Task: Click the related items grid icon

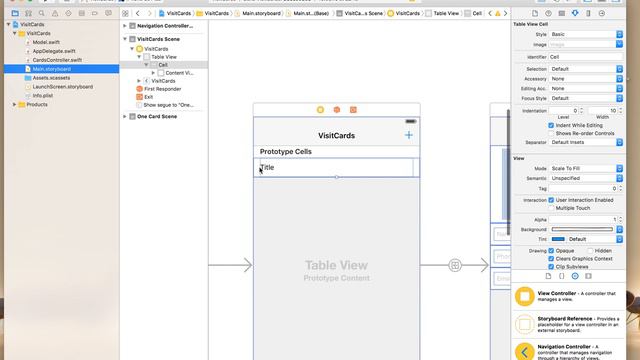Action: click(x=125, y=13)
